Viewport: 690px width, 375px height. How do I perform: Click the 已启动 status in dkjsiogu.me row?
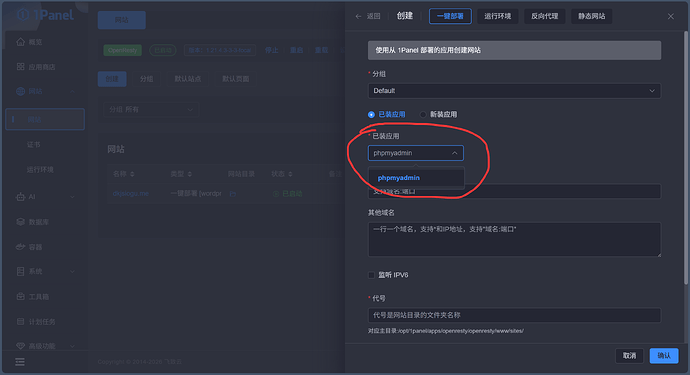pos(287,194)
